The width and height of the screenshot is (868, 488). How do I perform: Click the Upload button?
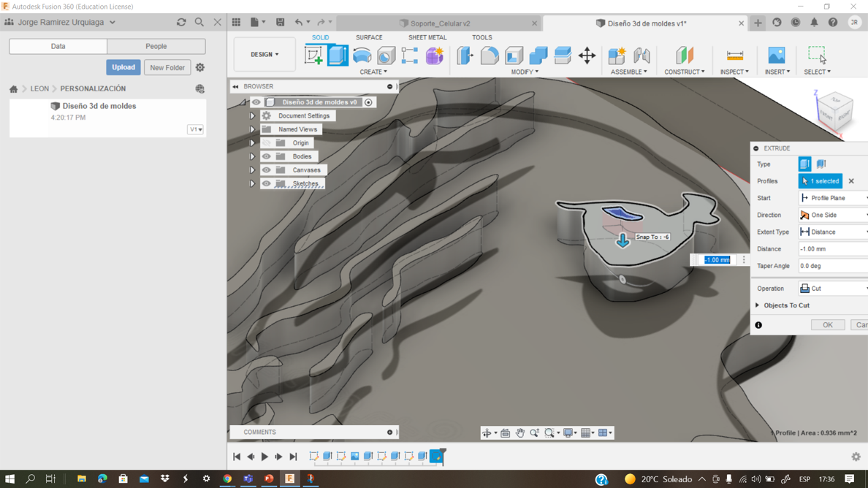123,67
